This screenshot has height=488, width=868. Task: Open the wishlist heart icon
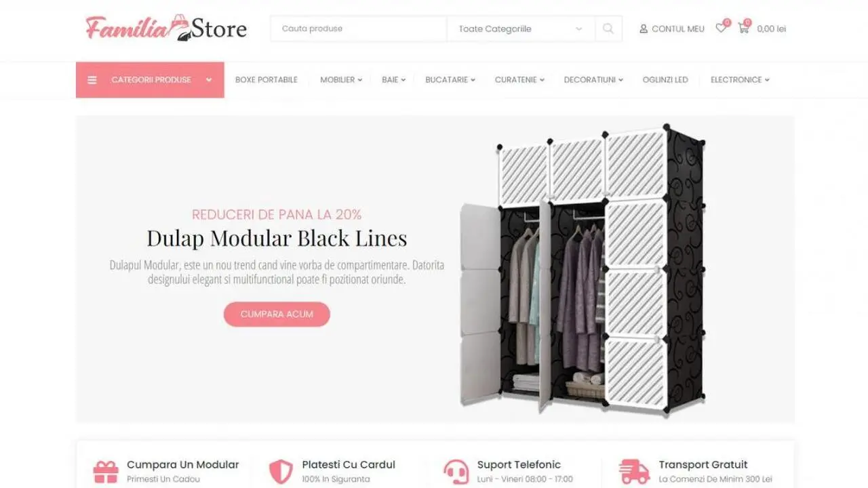[721, 28]
